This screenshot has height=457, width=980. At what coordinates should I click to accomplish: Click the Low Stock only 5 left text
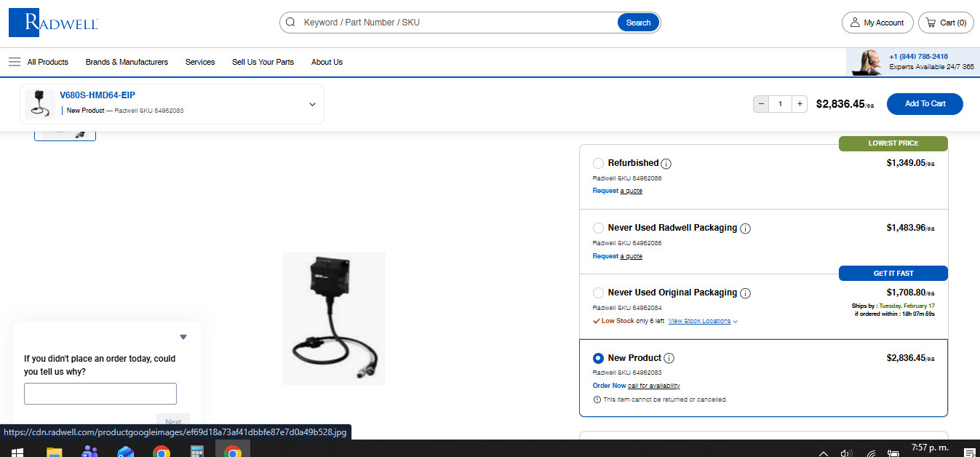click(632, 321)
